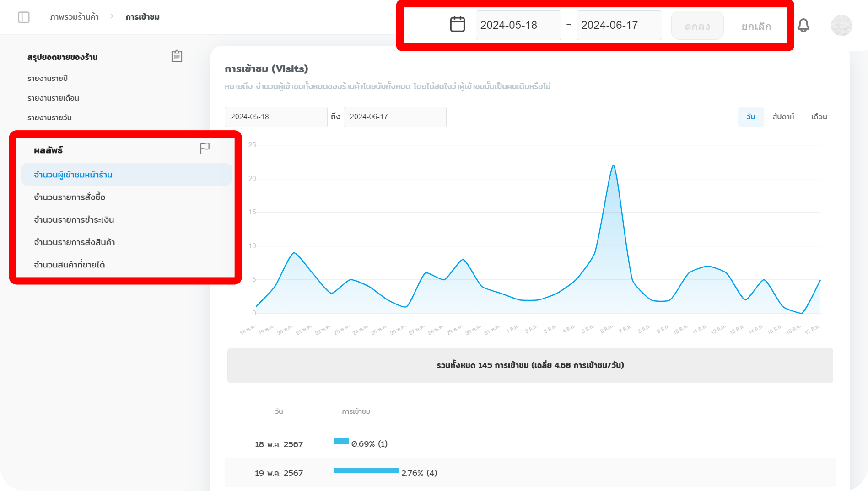Go to ภาพรวมร้านค้า breadcrumb link
Screen dimensions: 868x491
pos(74,17)
